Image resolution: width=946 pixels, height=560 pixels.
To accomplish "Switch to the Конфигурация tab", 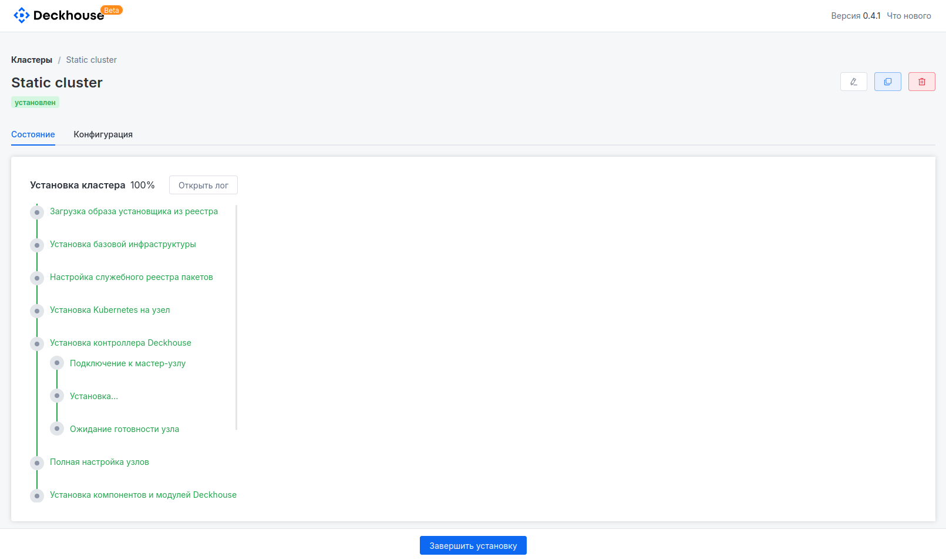I will pos(103,134).
